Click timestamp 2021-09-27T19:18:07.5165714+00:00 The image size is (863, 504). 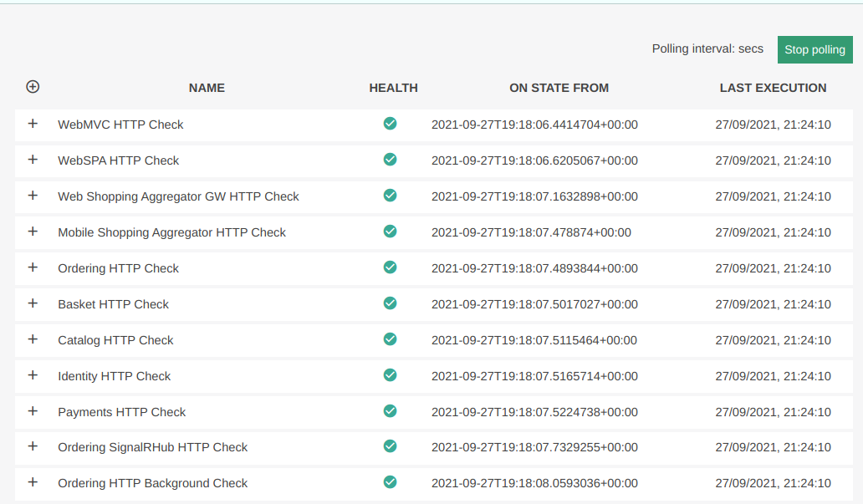pos(534,376)
